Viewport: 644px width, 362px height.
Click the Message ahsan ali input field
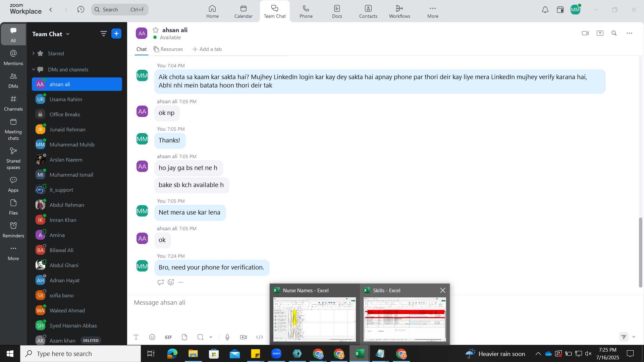pos(201,303)
